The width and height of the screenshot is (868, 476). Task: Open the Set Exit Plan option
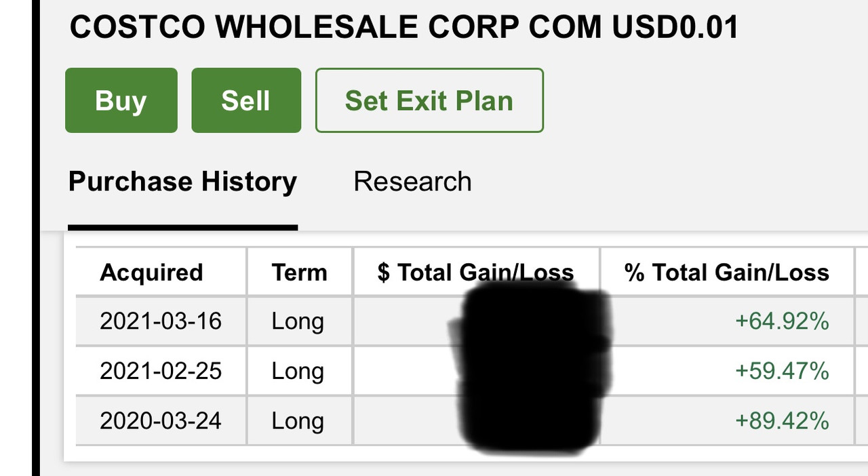429,100
